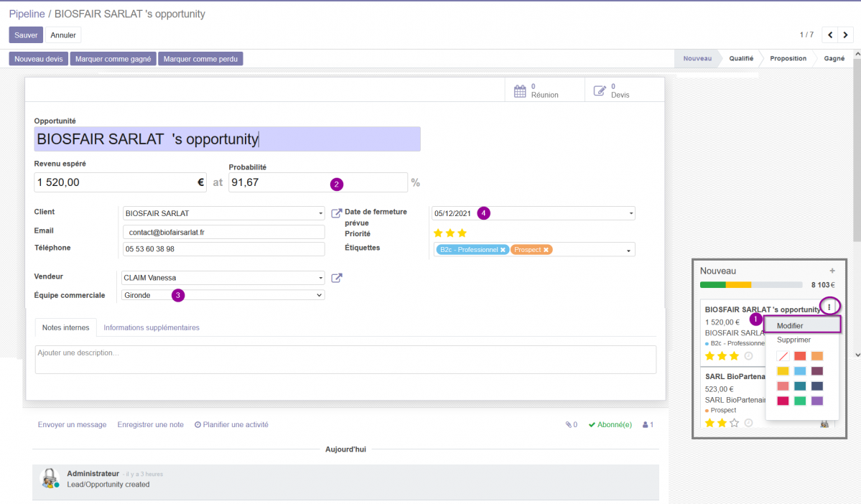Click the activity clock on SARL BioPartenaire card
This screenshot has height=504, width=861.
pyautogui.click(x=748, y=423)
